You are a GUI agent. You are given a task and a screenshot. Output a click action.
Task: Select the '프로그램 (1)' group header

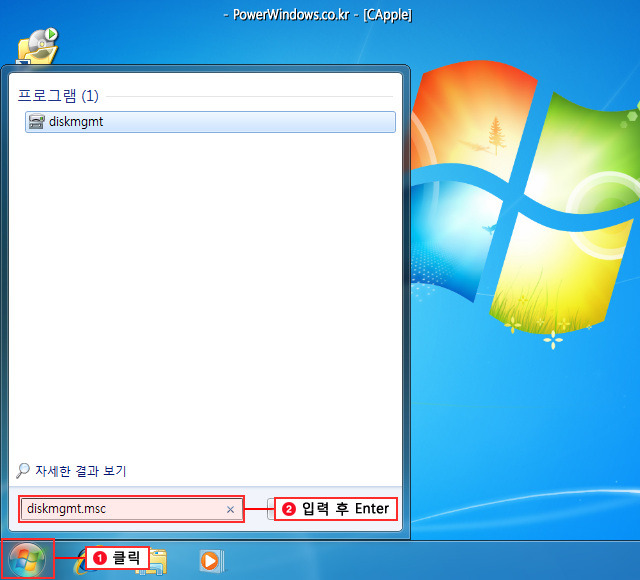click(x=58, y=96)
